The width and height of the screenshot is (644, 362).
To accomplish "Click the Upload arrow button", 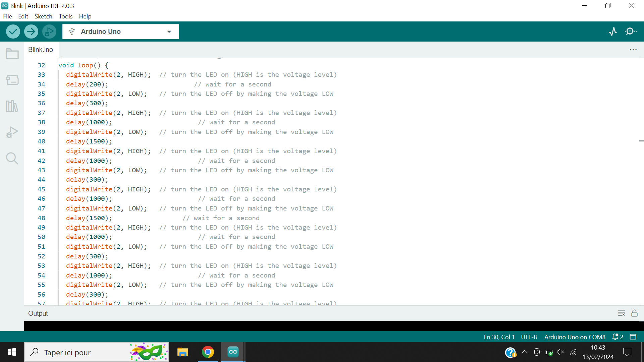I will 31,32.
